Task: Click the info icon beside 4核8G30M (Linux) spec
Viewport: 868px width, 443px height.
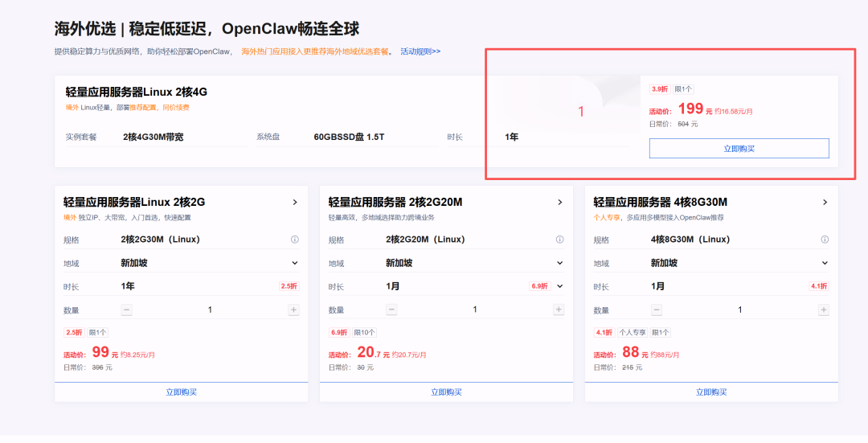Action: (x=825, y=240)
